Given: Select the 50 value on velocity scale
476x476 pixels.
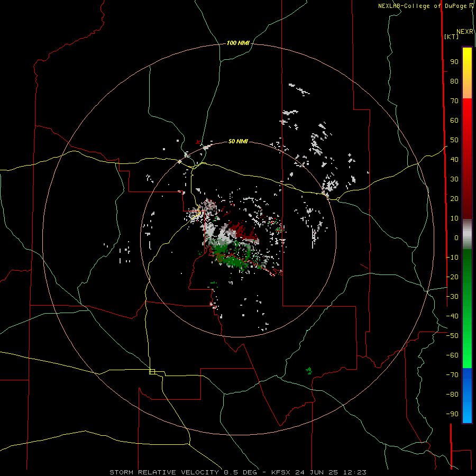Looking at the screenshot, I should tap(454, 140).
